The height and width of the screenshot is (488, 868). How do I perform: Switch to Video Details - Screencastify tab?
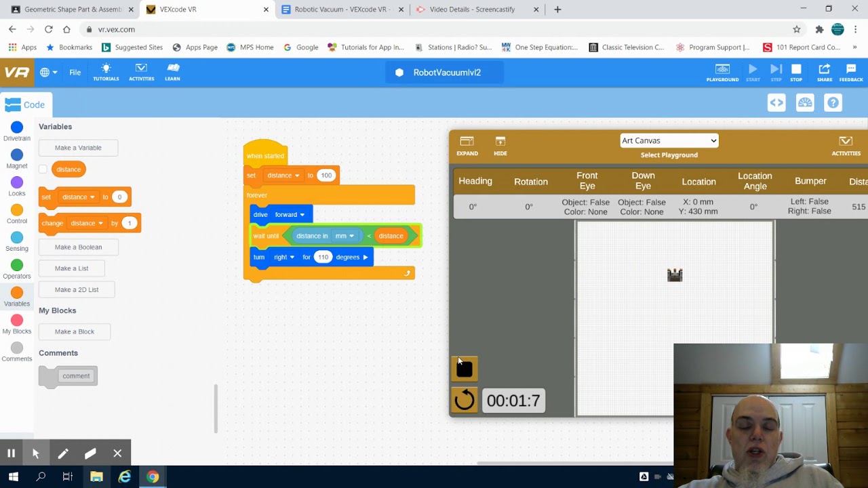click(472, 9)
